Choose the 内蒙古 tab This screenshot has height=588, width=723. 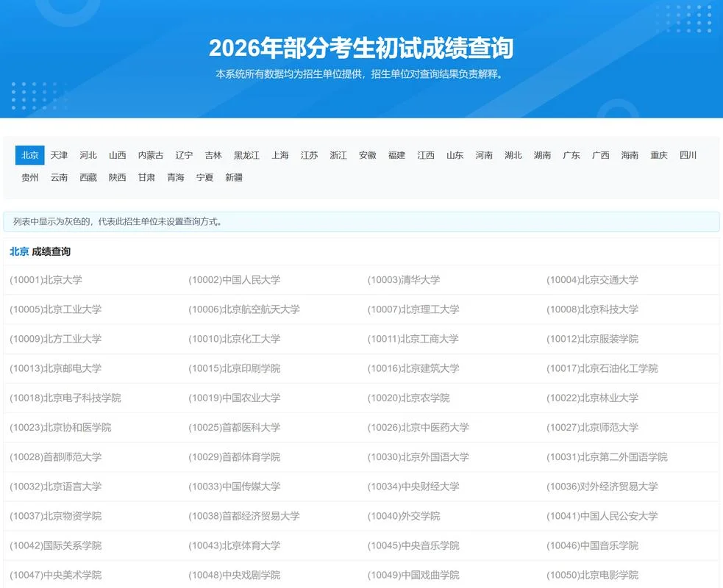click(x=151, y=155)
